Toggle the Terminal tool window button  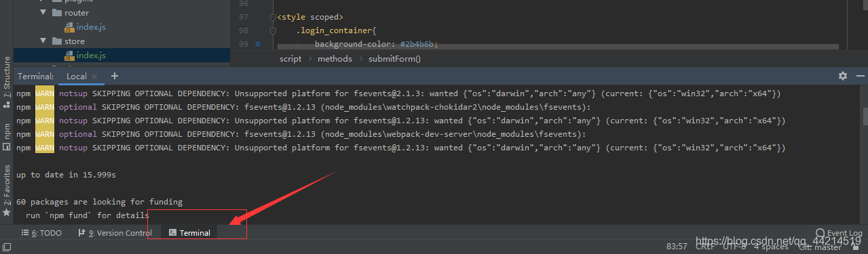(189, 233)
